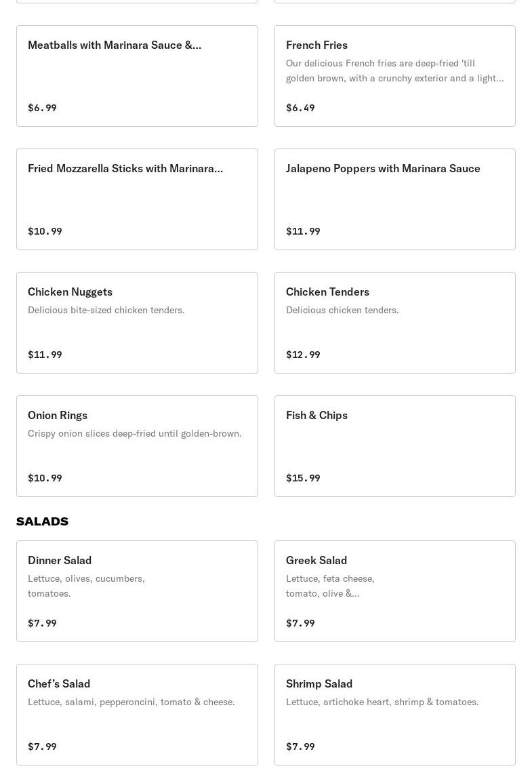The height and width of the screenshot is (775, 532).
Task: Select the Dinner Salad item
Action: [x=137, y=591]
